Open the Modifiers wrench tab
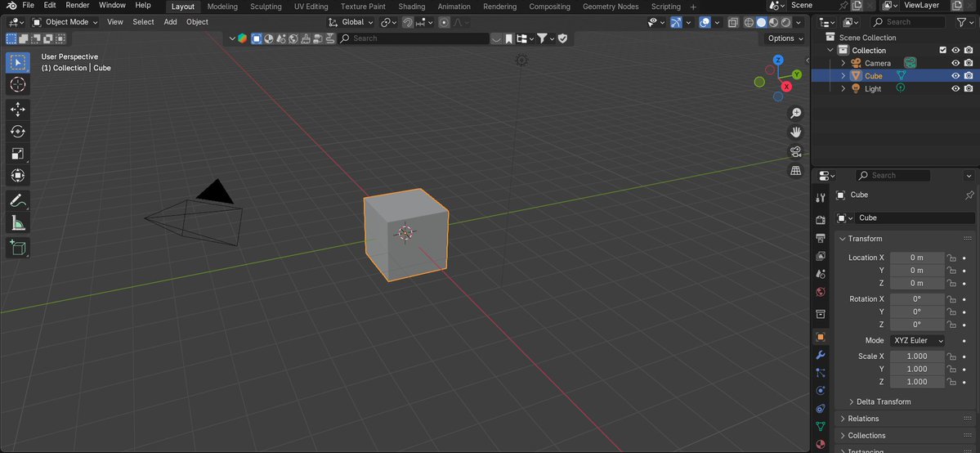Viewport: 980px width, 453px height. (821, 355)
